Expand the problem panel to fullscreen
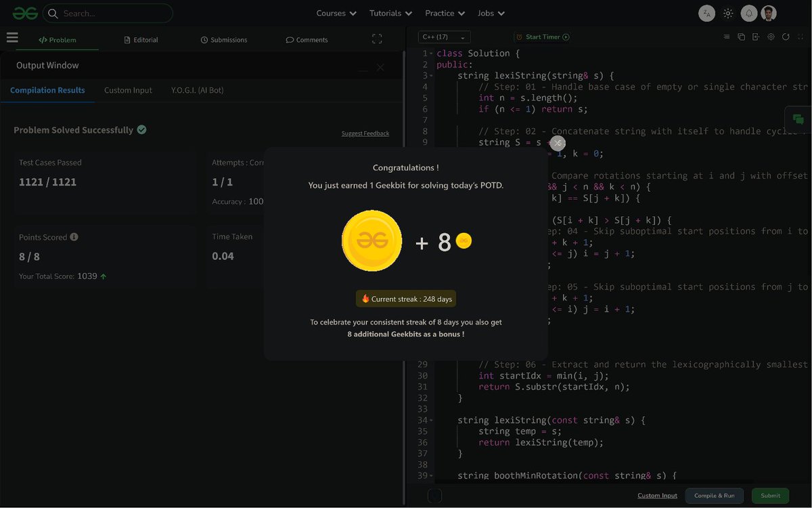 coord(377,39)
